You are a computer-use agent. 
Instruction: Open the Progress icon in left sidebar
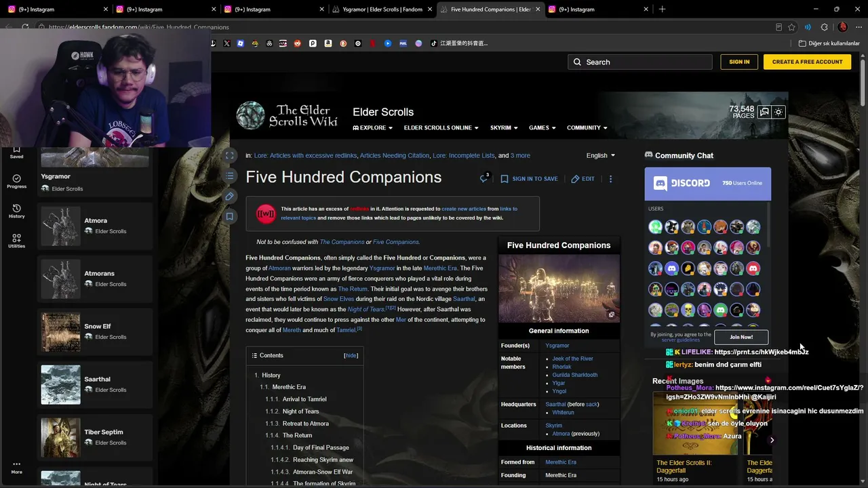tap(16, 181)
